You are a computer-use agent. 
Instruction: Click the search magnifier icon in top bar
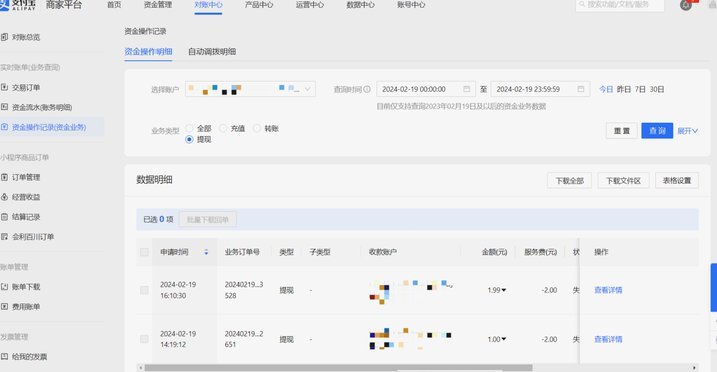(x=582, y=4)
